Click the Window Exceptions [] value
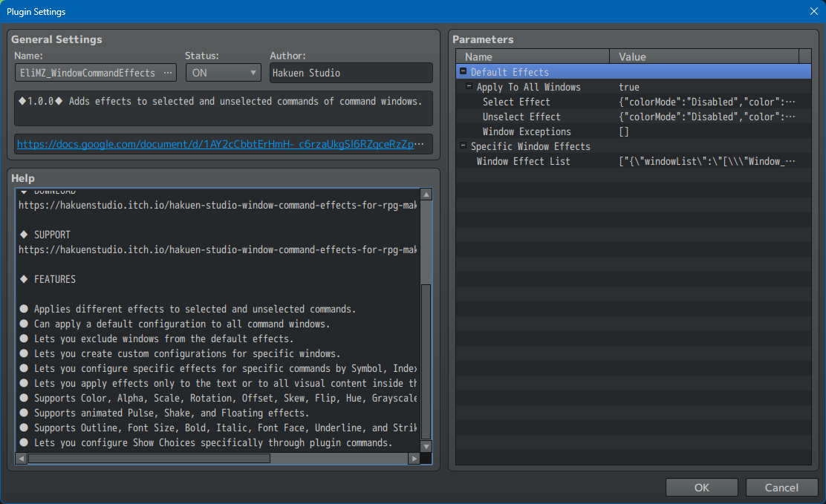The image size is (826, 504). 624,131
